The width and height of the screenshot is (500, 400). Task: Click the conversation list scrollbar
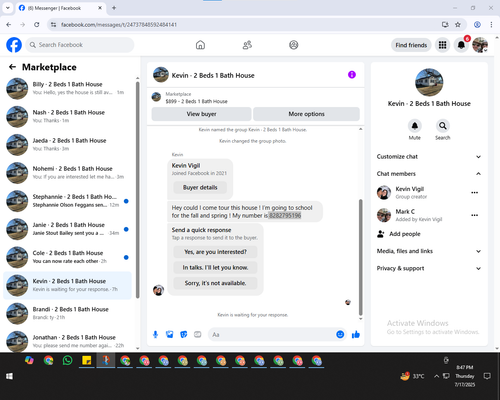coord(138,190)
